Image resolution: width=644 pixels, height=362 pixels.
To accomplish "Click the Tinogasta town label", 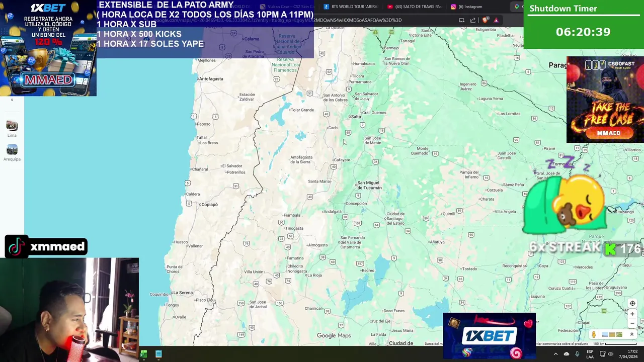I will [x=294, y=228].
